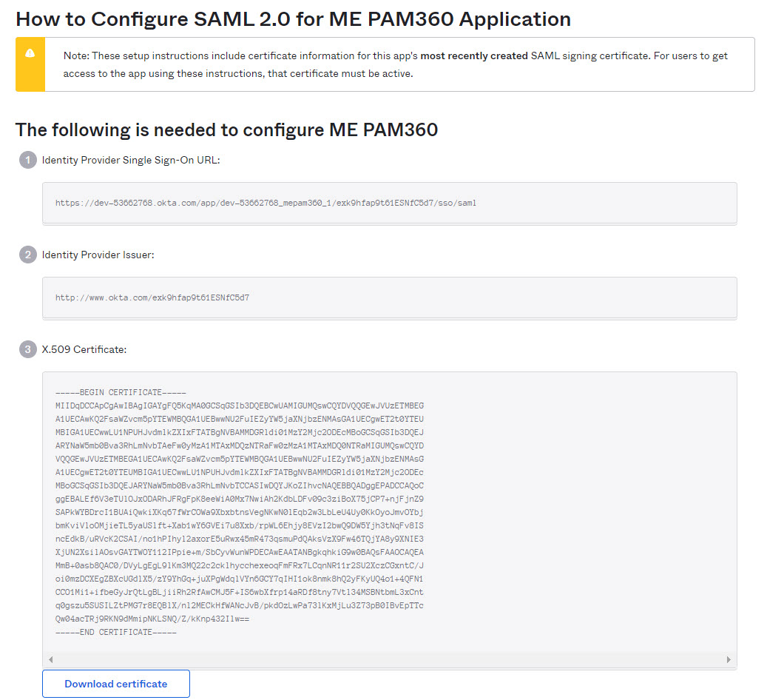The width and height of the screenshot is (767, 700).
Task: Click the step 3 number badge
Action: coord(27,349)
